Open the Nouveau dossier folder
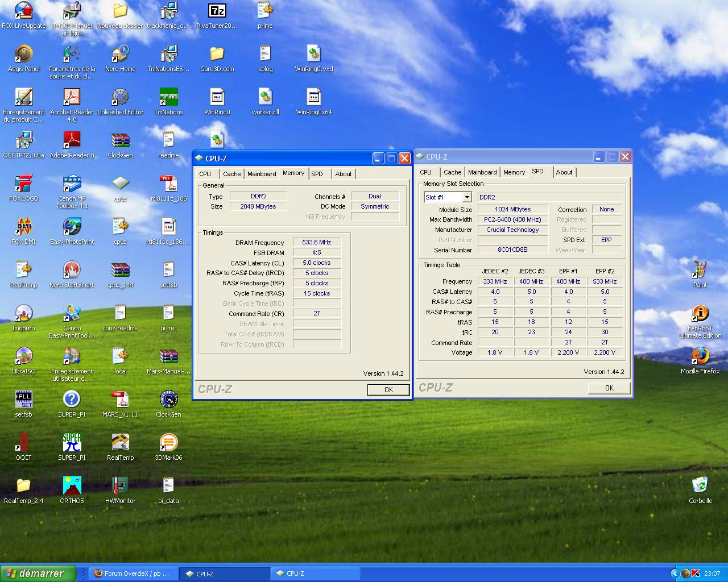This screenshot has width=728, height=582. click(120, 15)
